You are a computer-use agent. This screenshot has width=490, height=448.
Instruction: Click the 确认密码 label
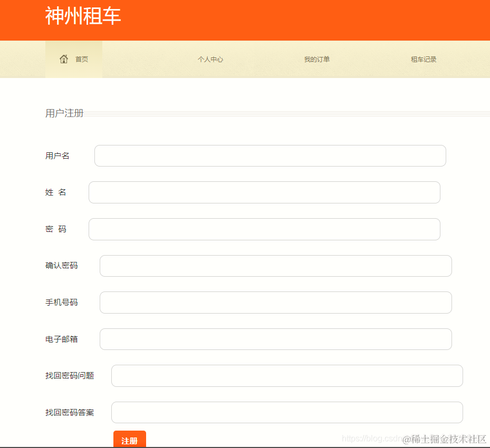pos(62,266)
